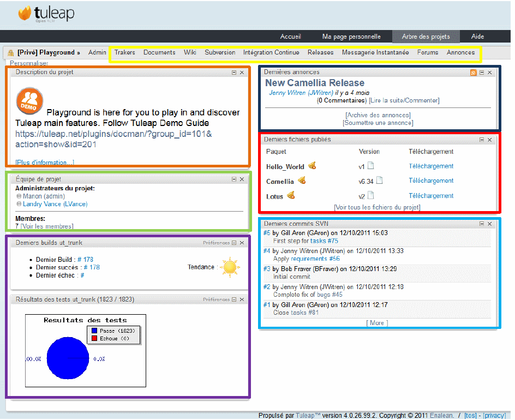Collapse the Derniers commits SVN widget
The image size is (515, 420).
coord(482,224)
